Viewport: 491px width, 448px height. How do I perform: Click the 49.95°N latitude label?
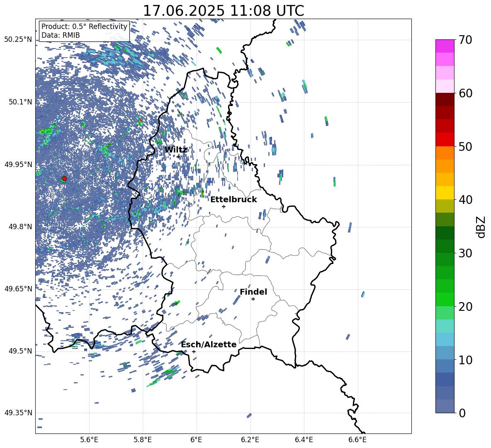point(18,164)
